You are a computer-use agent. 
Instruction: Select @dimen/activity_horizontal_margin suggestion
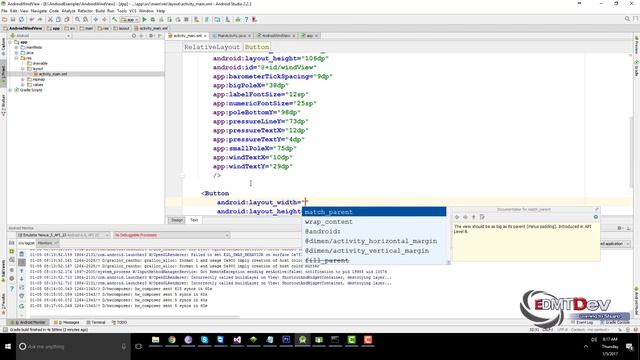[374, 241]
